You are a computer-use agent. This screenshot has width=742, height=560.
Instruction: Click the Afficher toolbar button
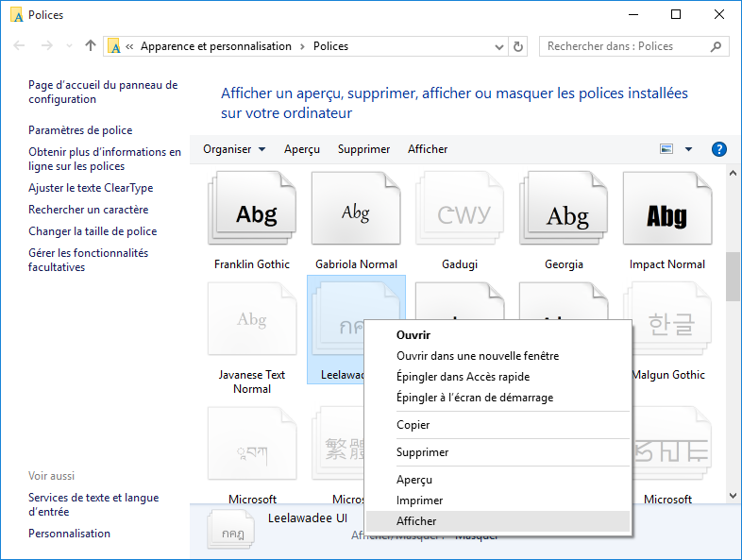point(428,149)
